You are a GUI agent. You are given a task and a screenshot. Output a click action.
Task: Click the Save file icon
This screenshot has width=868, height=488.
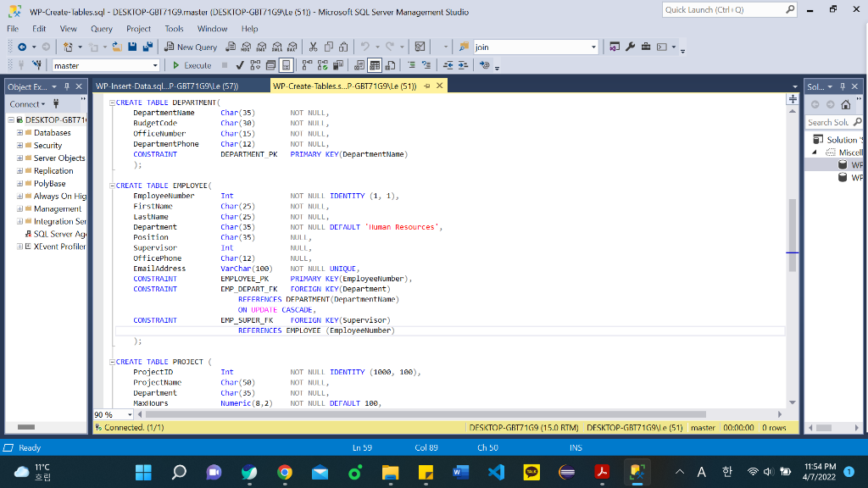click(x=134, y=47)
